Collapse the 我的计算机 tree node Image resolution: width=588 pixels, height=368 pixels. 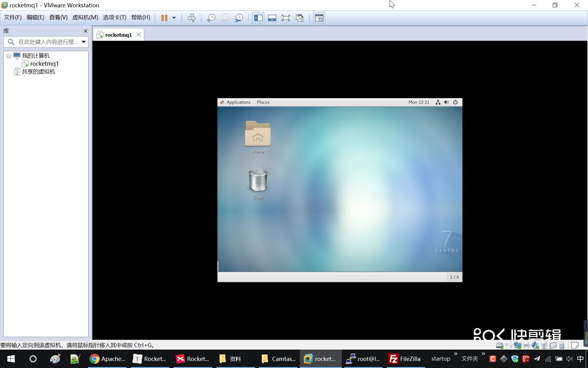click(9, 56)
